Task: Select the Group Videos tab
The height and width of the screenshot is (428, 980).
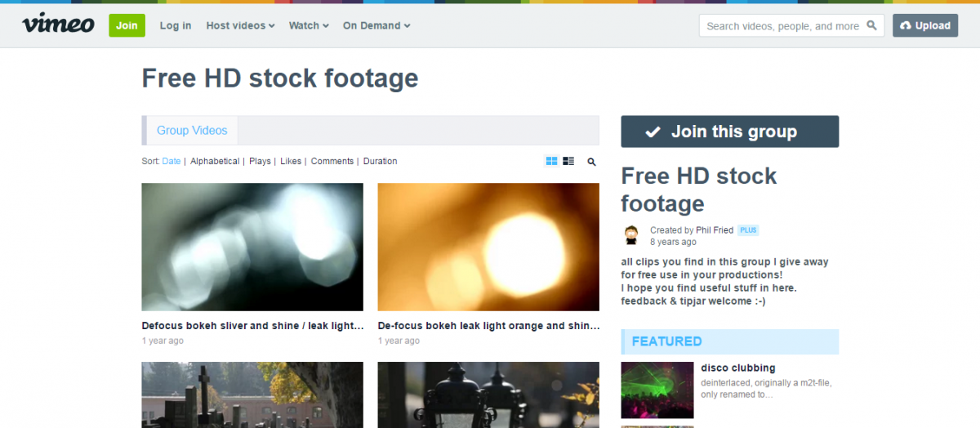Action: coord(192,131)
